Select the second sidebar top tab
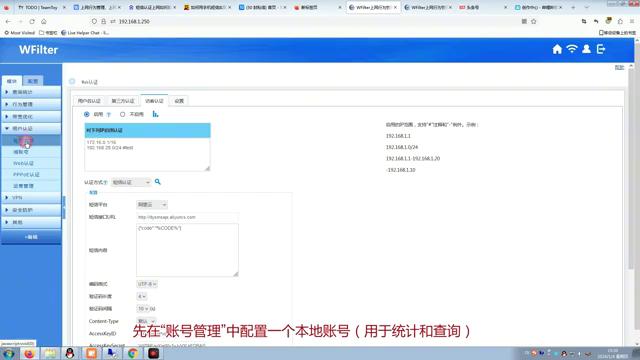The image size is (640, 360). point(33,81)
